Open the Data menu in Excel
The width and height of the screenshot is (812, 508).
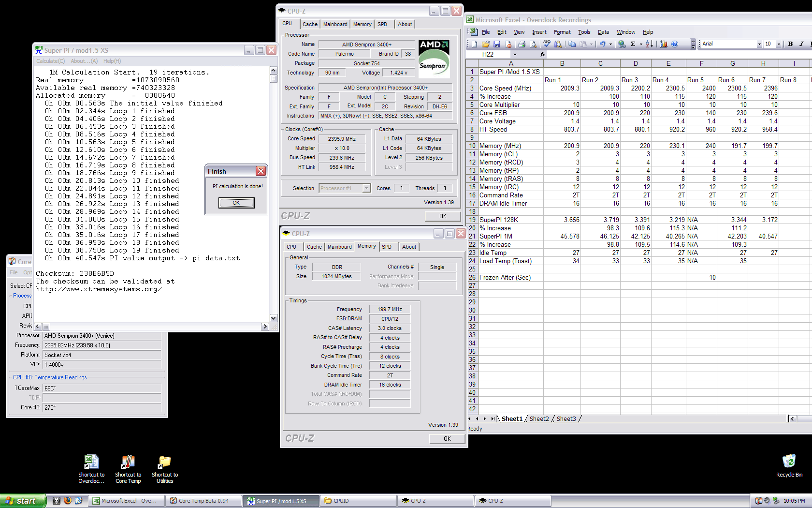pos(603,32)
